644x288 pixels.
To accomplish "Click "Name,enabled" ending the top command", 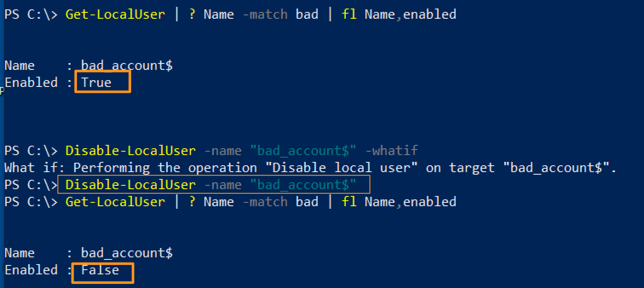I will pyautogui.click(x=410, y=14).
